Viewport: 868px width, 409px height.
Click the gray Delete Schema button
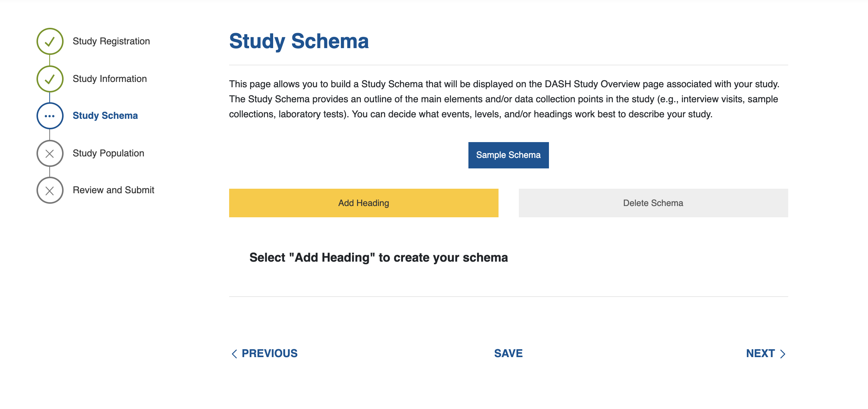[x=653, y=203]
